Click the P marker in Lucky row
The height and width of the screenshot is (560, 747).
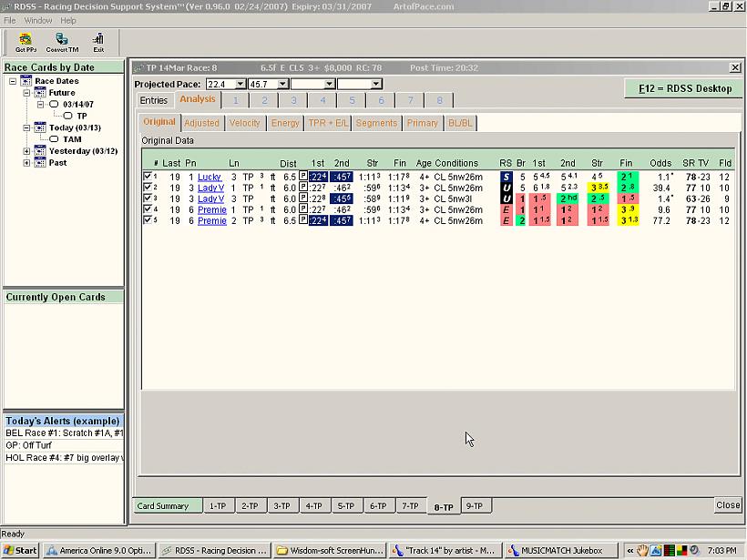[x=303, y=176]
